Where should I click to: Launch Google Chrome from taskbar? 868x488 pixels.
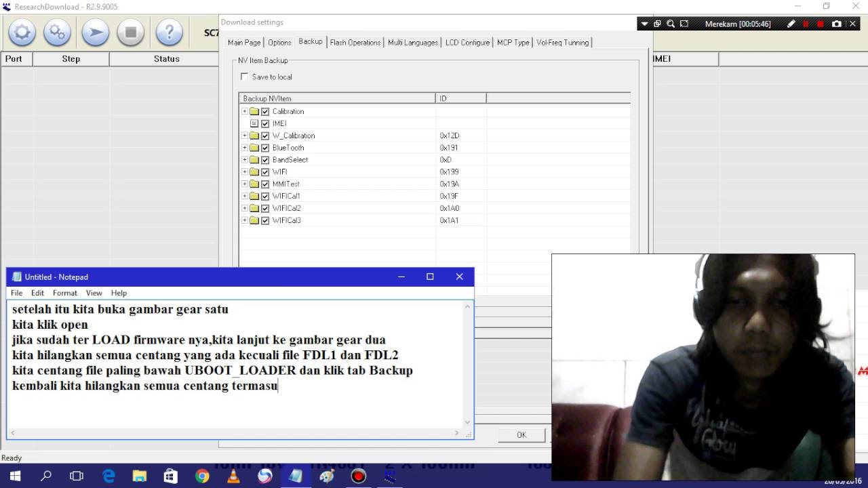coord(202,476)
